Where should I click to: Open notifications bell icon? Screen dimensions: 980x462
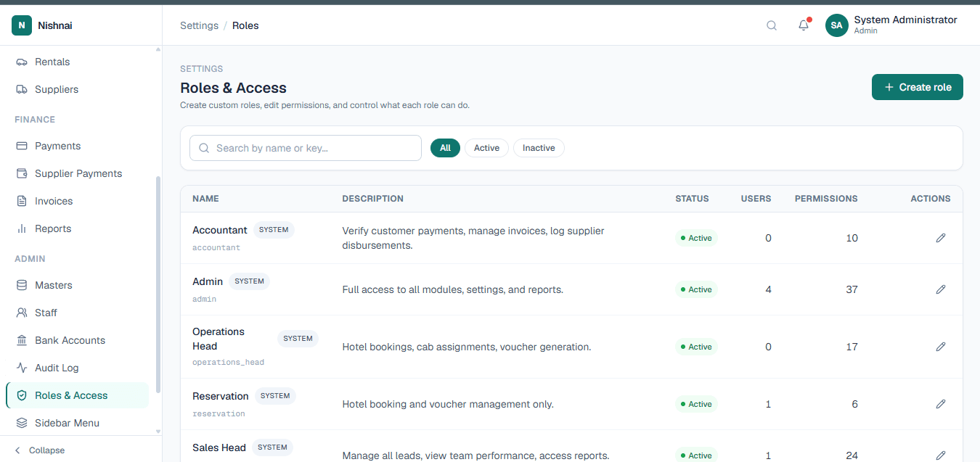(804, 25)
